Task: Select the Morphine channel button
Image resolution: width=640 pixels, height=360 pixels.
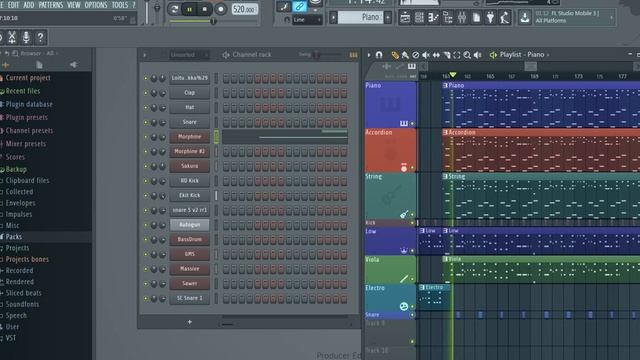Action: [x=189, y=137]
